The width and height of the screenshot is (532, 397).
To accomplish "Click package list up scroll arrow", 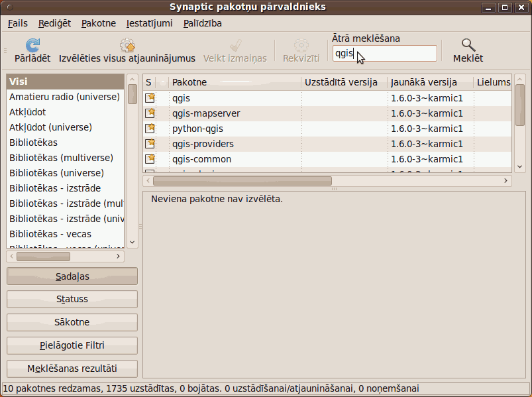I will (520, 79).
